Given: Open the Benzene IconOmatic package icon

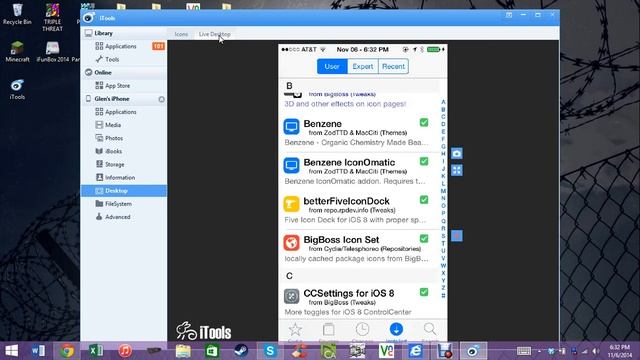Looking at the screenshot, I should point(291,165).
